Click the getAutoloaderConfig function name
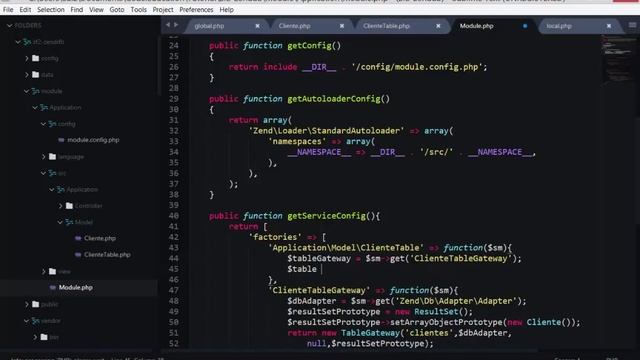This screenshot has height=360, width=640. click(x=333, y=99)
